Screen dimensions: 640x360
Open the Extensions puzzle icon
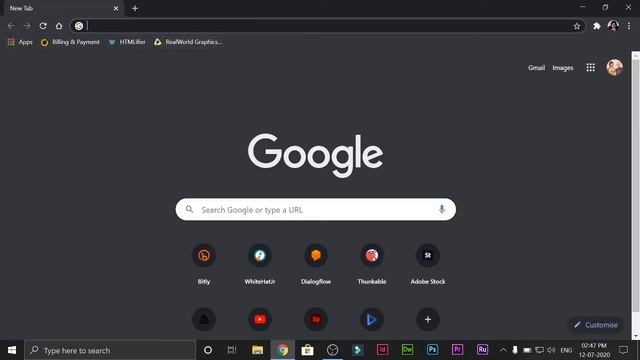597,26
